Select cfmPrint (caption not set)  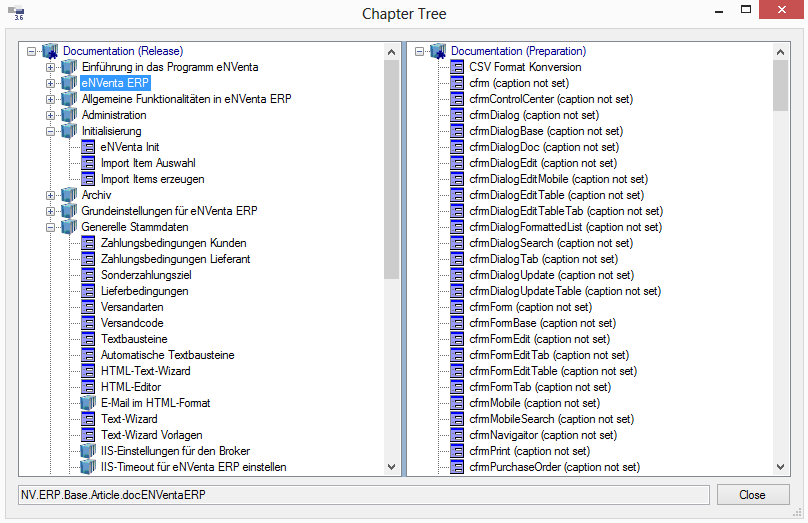click(530, 450)
